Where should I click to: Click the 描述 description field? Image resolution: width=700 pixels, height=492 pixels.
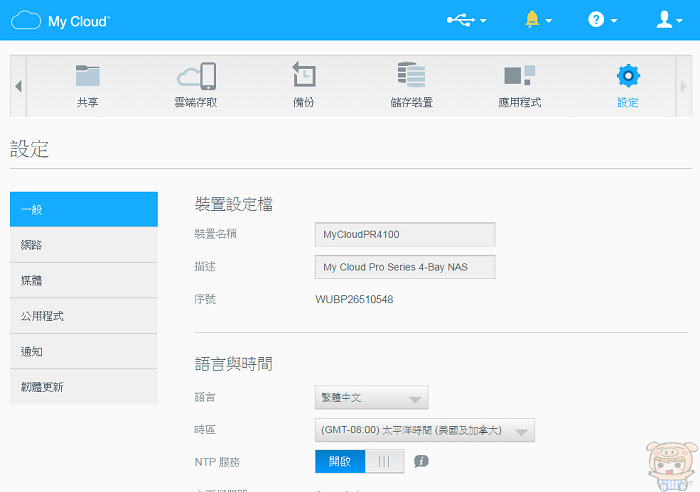(405, 267)
